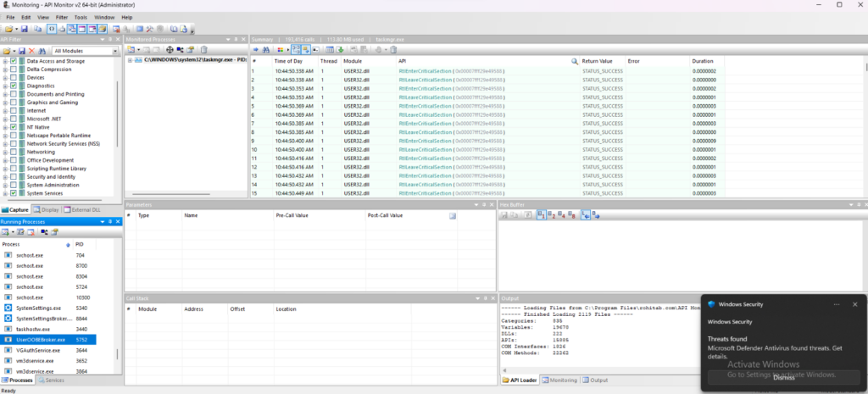The width and height of the screenshot is (868, 394).
Task: Switch to the Monitoring tab in Output panel
Action: (559, 380)
